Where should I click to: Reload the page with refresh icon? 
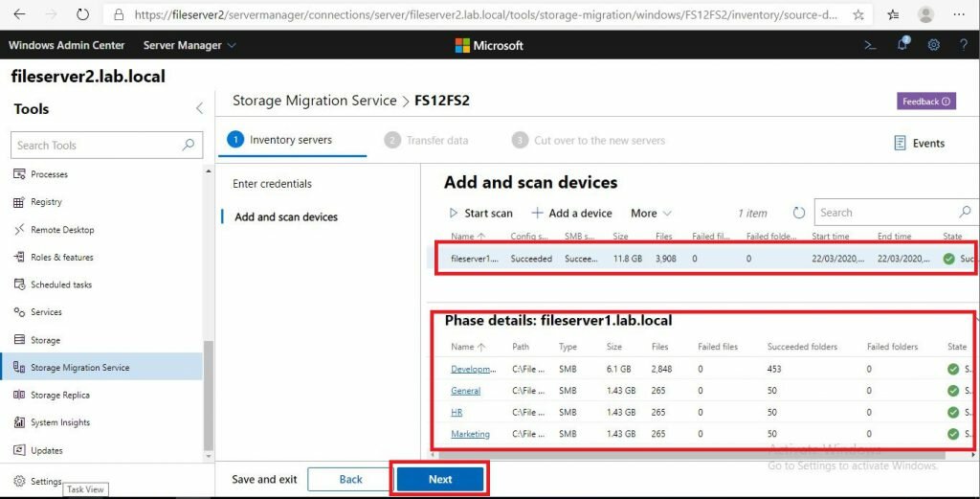coord(82,13)
